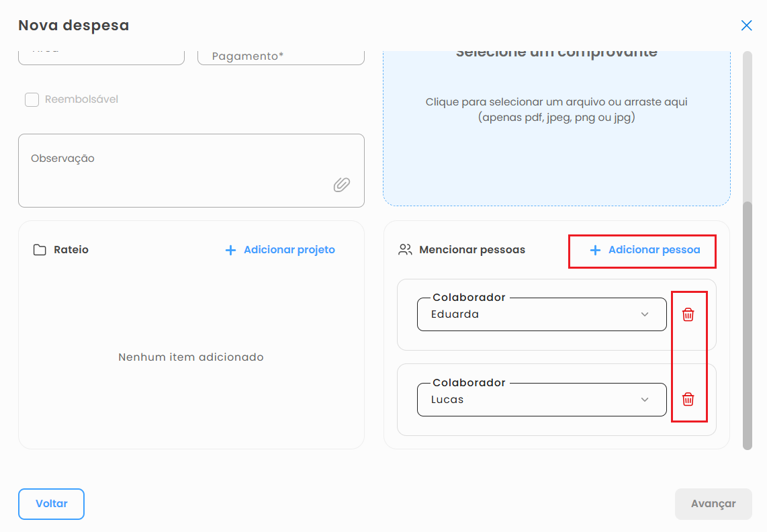Click the Rateio folder icon

[40, 250]
